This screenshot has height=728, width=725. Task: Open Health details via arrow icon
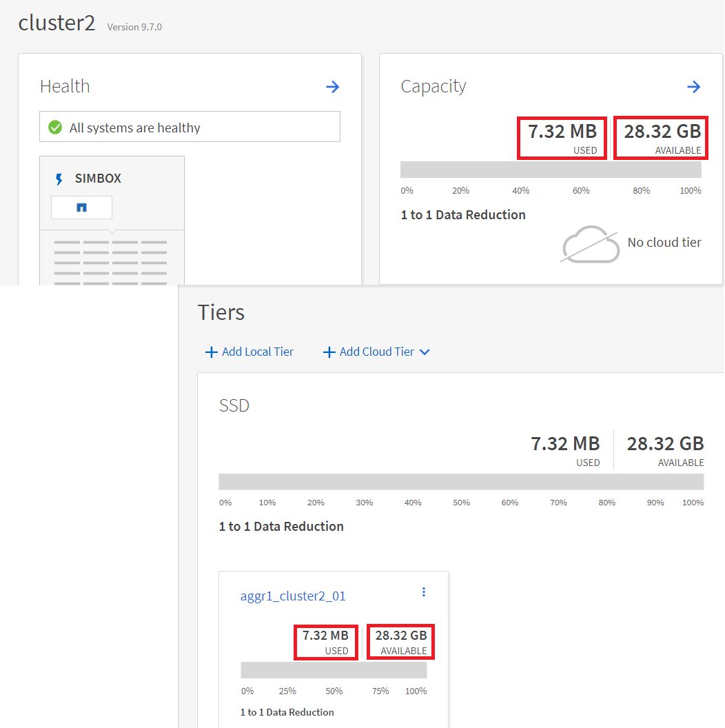(333, 87)
